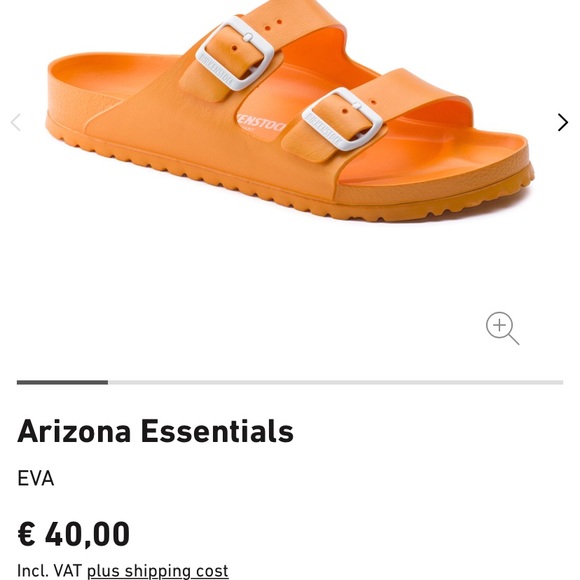Screen dimensions: 580x580
Task: Open image zoom with the magnifier icon
Action: tap(502, 328)
